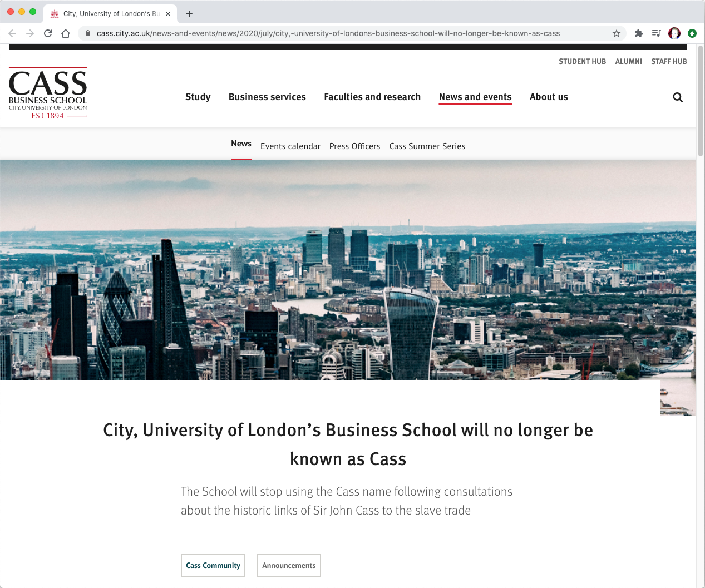
Task: Click the browser forward arrow
Action: [x=30, y=33]
